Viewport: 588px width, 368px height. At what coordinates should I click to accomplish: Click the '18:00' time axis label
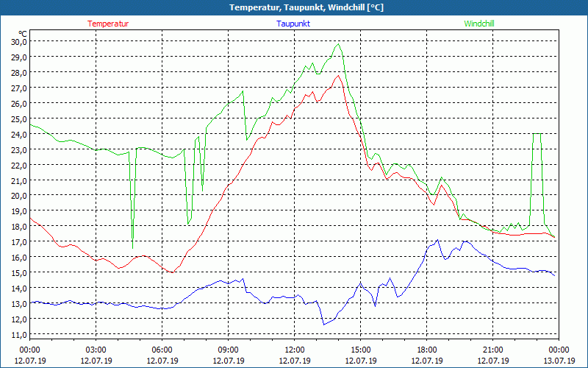tap(427, 350)
